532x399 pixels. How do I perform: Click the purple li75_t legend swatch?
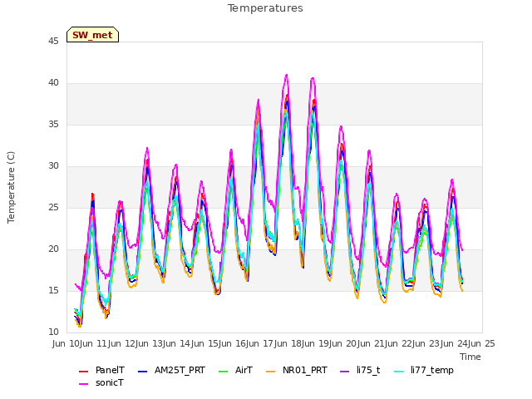tap(344, 372)
